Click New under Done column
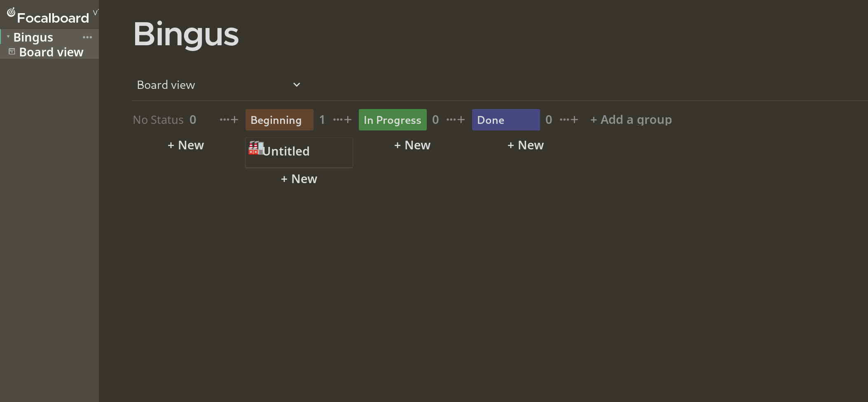Viewport: 868px width, 402px height. click(x=526, y=145)
